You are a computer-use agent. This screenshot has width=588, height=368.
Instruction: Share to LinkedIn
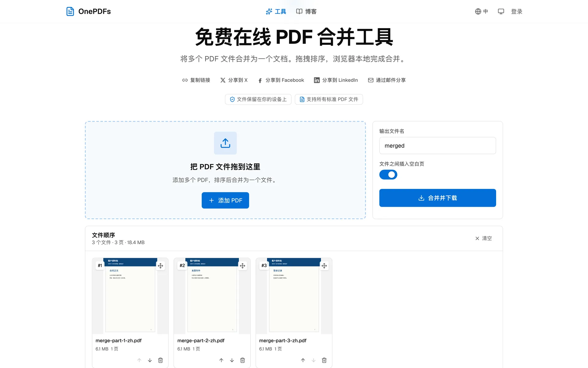(x=336, y=80)
